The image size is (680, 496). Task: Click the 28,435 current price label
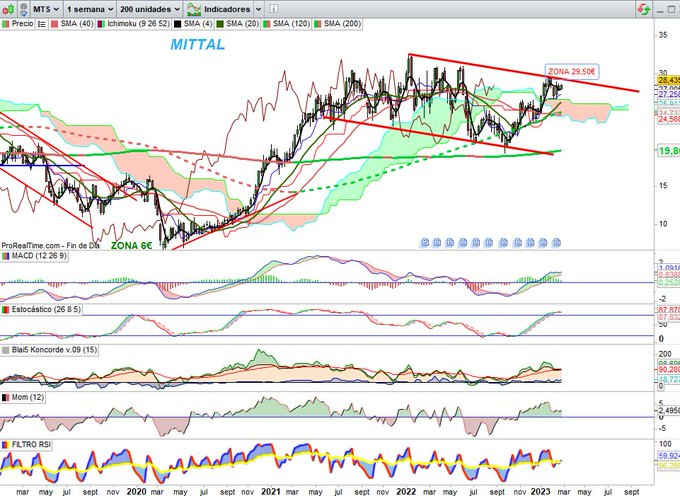pos(669,81)
